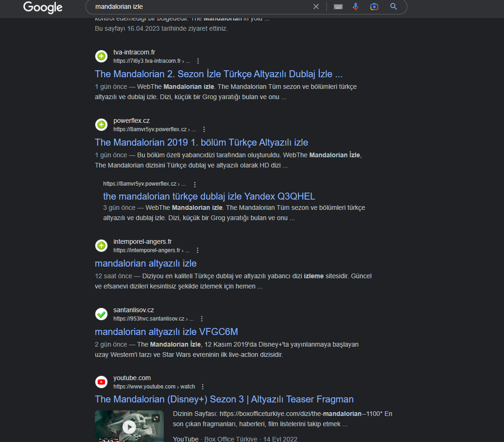Click the youtube.com site name

pos(132,378)
